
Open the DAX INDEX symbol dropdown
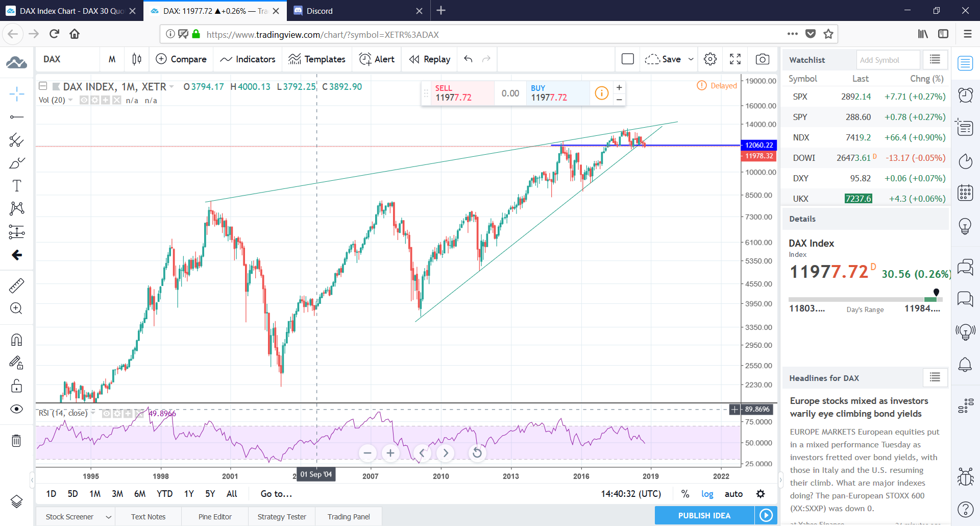point(170,86)
